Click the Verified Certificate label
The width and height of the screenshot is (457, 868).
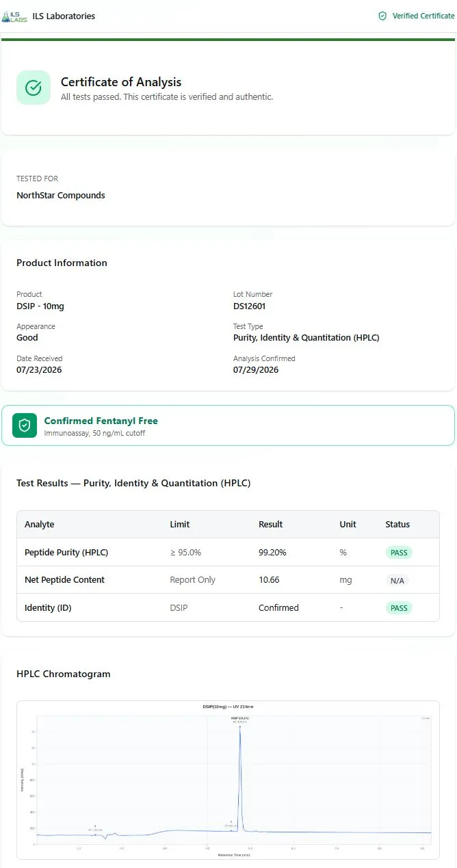point(423,16)
